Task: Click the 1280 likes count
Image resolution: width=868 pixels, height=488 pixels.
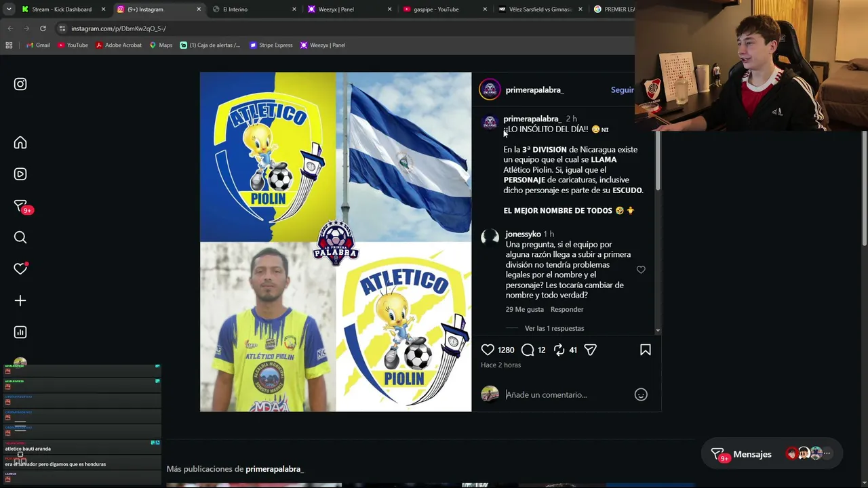Action: (506, 350)
